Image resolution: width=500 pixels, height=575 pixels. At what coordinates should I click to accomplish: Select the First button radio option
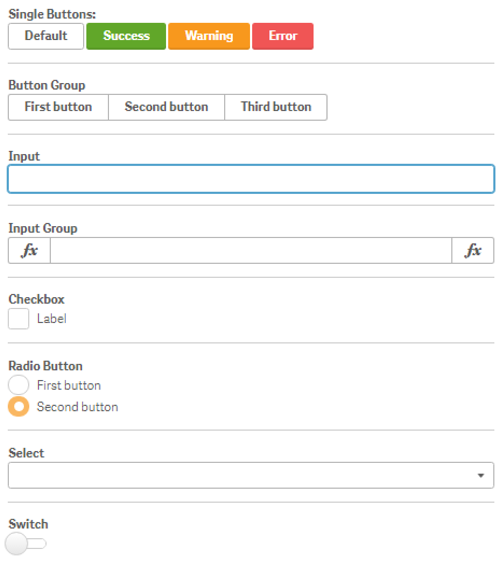click(19, 385)
